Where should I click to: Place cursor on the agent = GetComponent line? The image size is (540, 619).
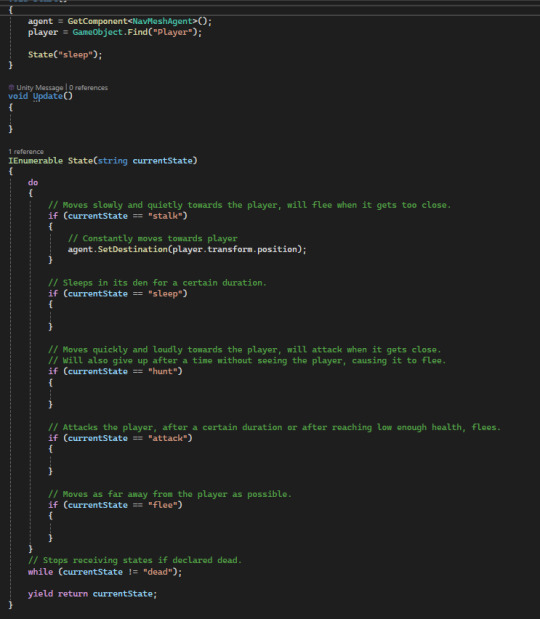pyautogui.click(x=120, y=21)
